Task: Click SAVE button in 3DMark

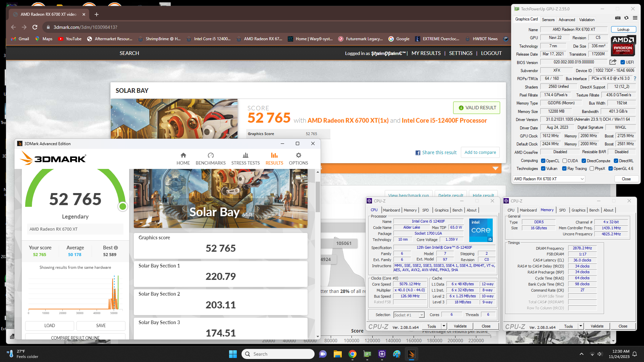Action: click(x=101, y=326)
